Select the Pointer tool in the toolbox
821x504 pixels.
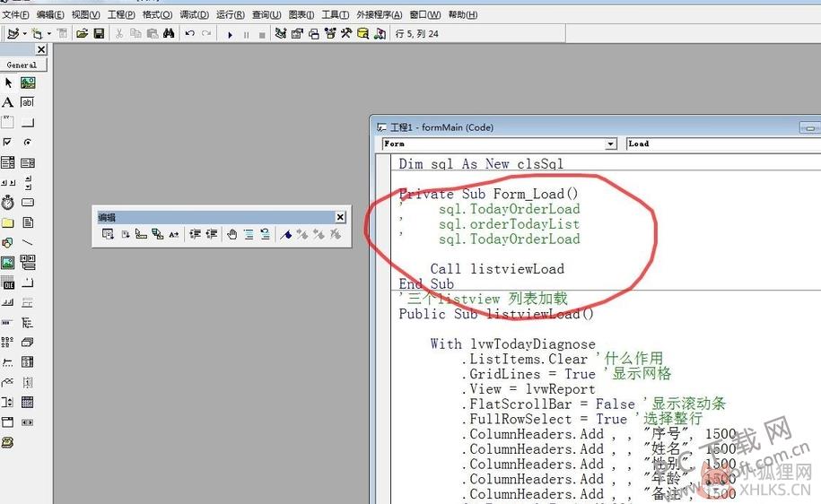point(8,83)
